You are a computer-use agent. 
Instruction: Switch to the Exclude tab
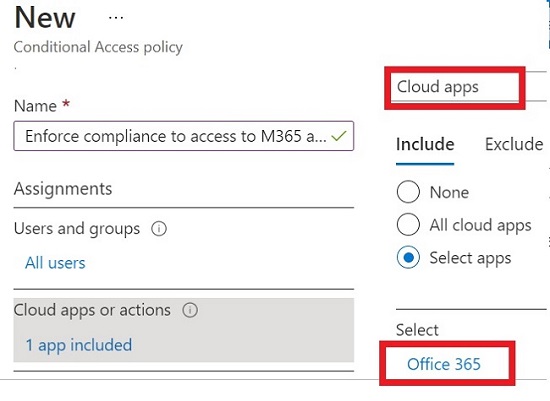514,144
